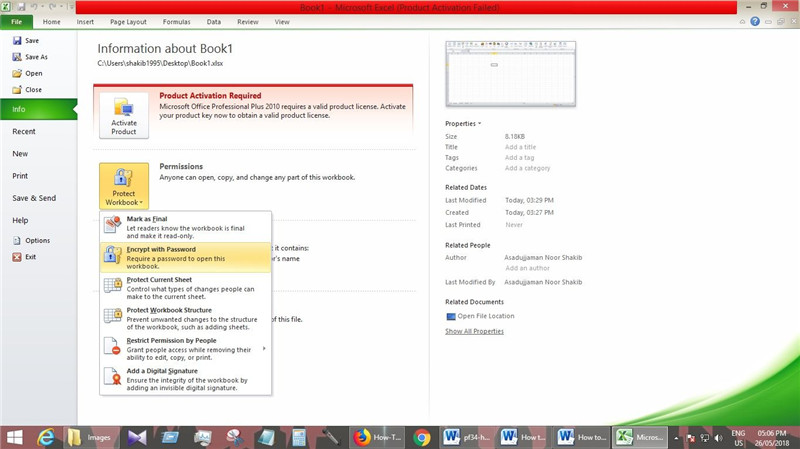The image size is (800, 449).
Task: Open the Help tab in Backstage
Action: point(20,220)
